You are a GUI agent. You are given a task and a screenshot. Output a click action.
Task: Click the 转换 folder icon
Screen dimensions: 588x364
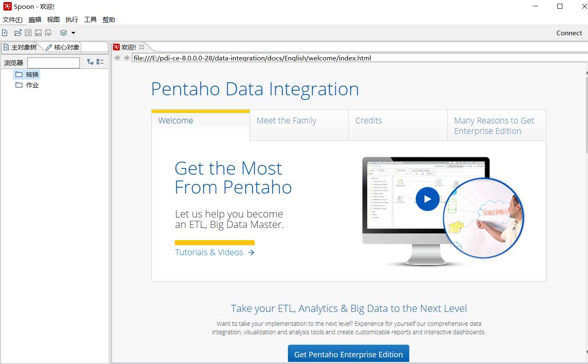click(x=19, y=74)
